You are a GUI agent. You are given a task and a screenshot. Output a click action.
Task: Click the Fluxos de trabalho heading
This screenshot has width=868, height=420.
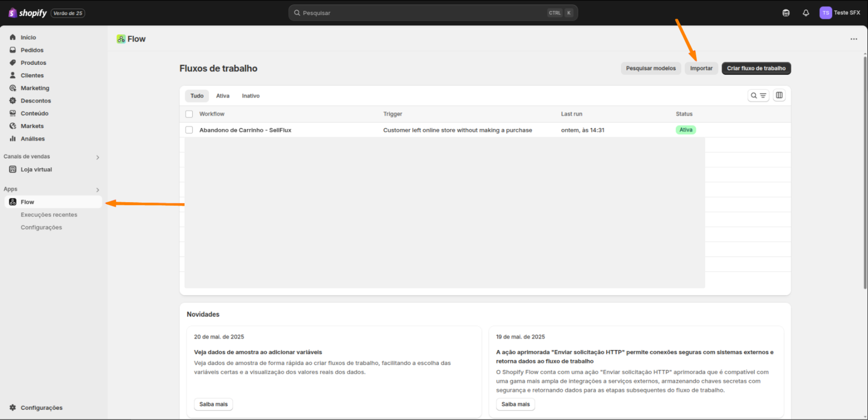(x=218, y=69)
